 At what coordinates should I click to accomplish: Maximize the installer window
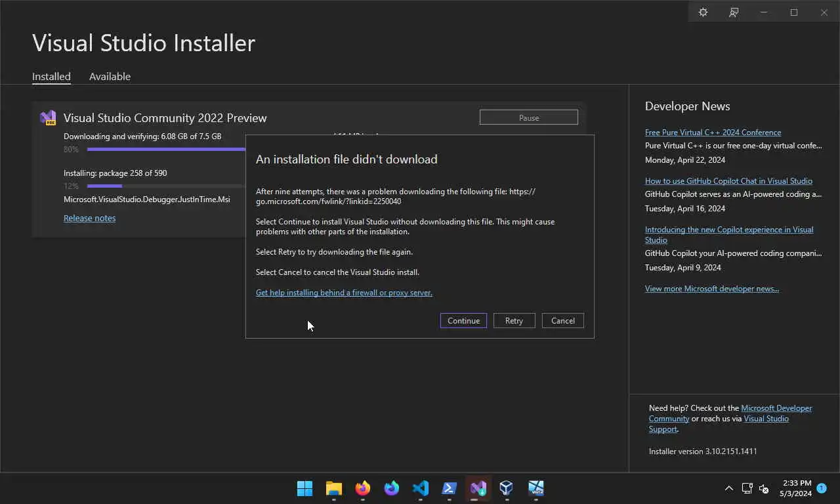794,12
